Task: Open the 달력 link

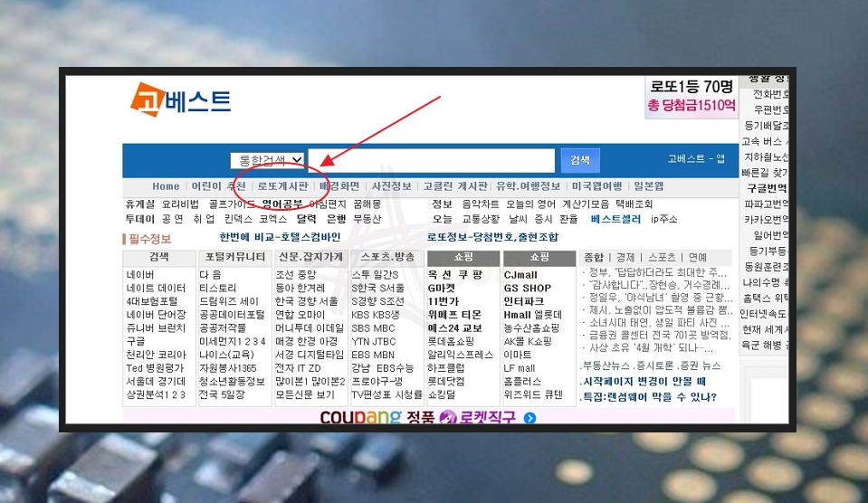Action: [306, 219]
